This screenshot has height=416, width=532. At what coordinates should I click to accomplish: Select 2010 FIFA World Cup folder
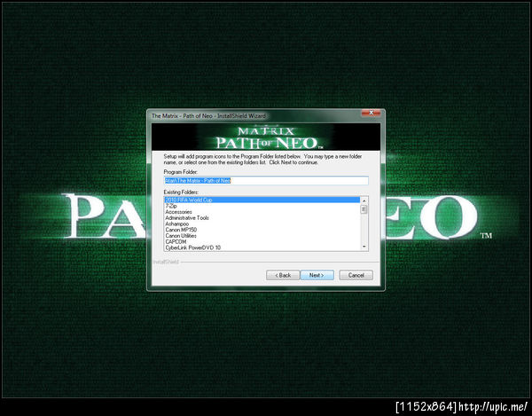[x=262, y=200]
